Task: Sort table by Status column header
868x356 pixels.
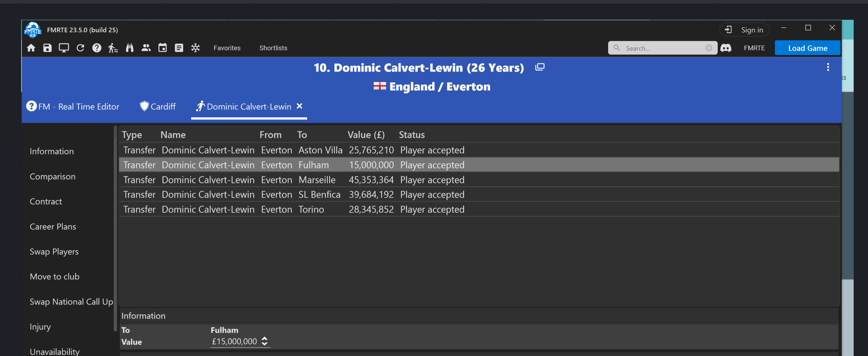Action: (412, 135)
